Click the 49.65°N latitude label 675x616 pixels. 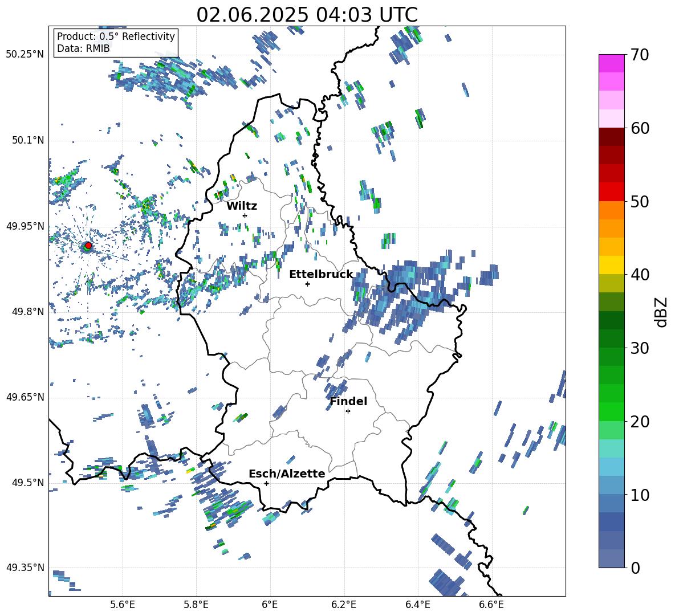25,397
